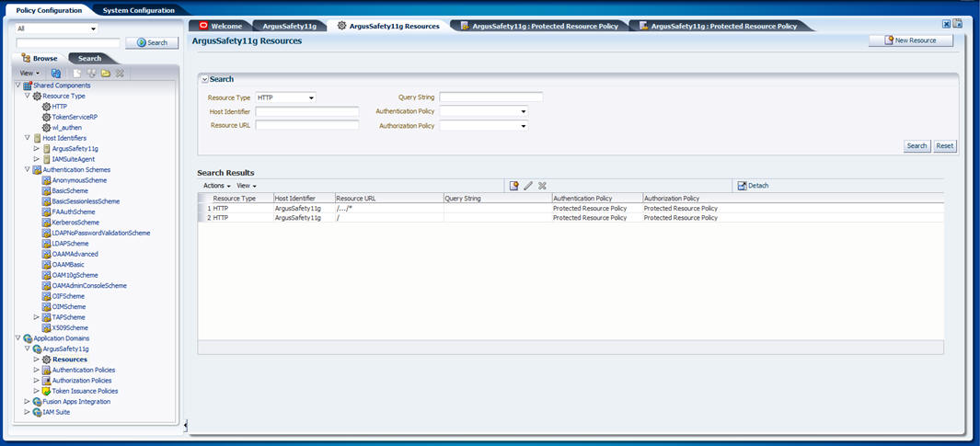Image resolution: width=980 pixels, height=446 pixels.
Task: Select the ArgusSafety11g Resources tab
Action: tap(388, 26)
